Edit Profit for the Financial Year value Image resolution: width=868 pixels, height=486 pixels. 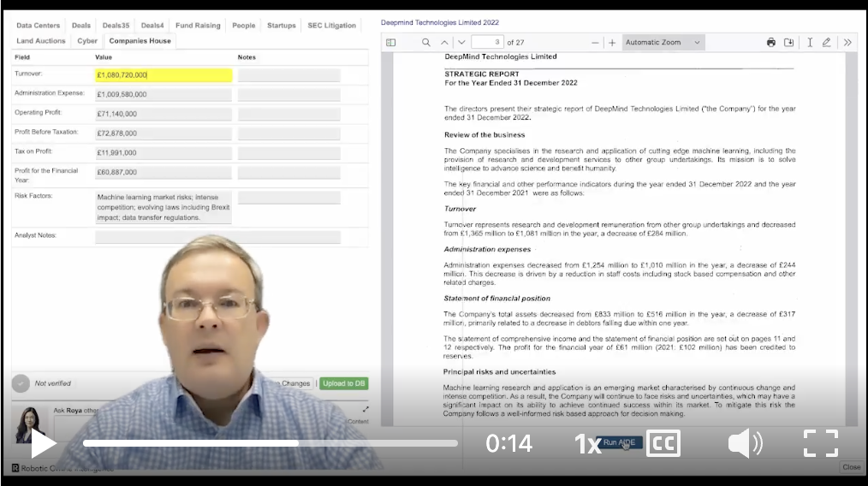(x=163, y=172)
